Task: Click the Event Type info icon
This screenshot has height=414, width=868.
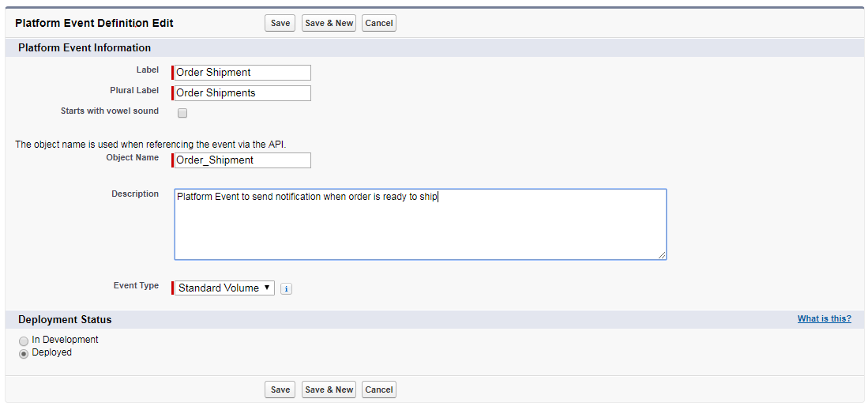Action: coord(286,288)
